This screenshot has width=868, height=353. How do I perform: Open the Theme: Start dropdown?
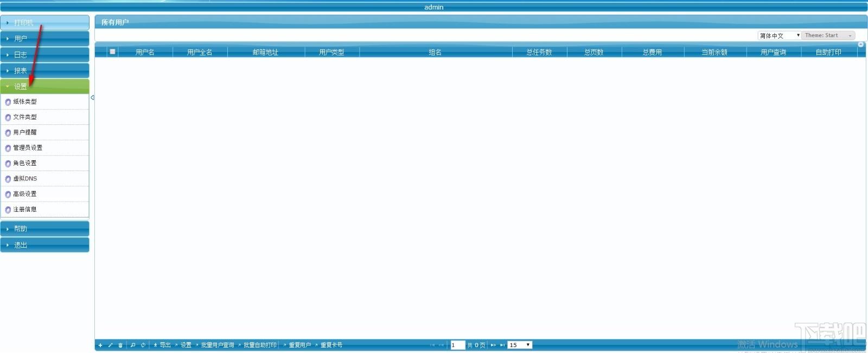tap(828, 35)
